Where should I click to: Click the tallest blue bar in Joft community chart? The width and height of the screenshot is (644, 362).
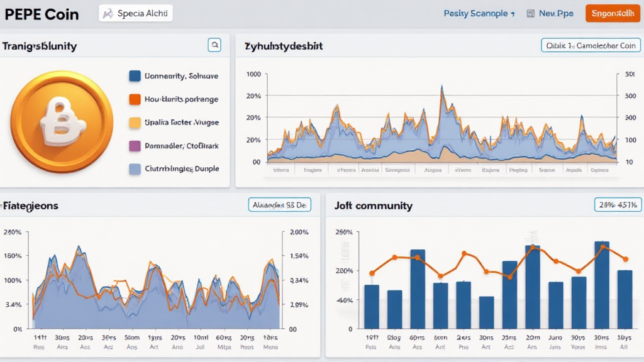coord(602,284)
